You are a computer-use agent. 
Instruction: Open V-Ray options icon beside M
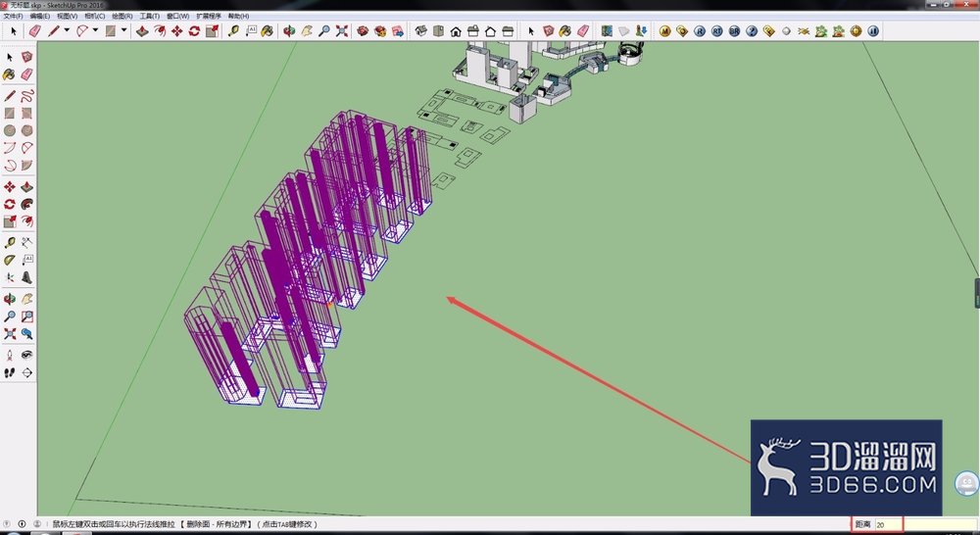pos(682,30)
